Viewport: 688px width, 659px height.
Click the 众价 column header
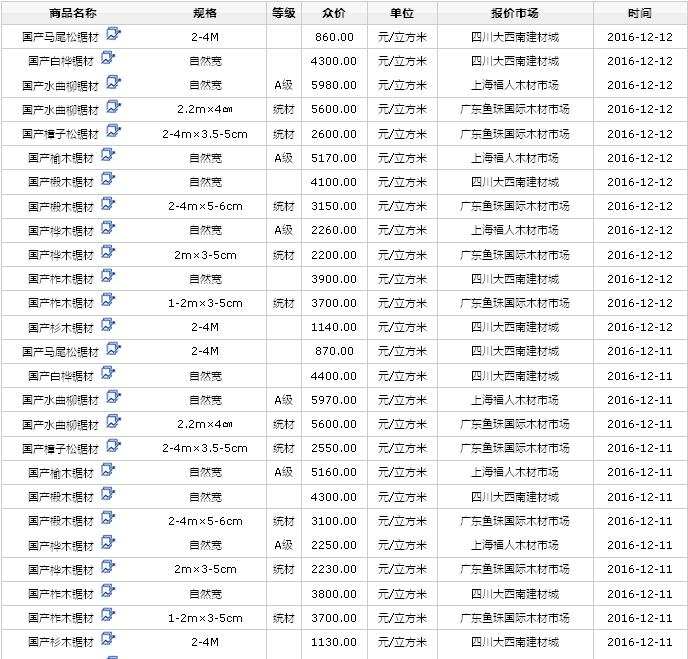[334, 13]
